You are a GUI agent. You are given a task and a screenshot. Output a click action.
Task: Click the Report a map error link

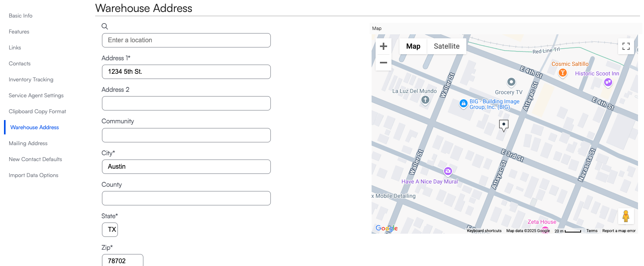pos(619,231)
